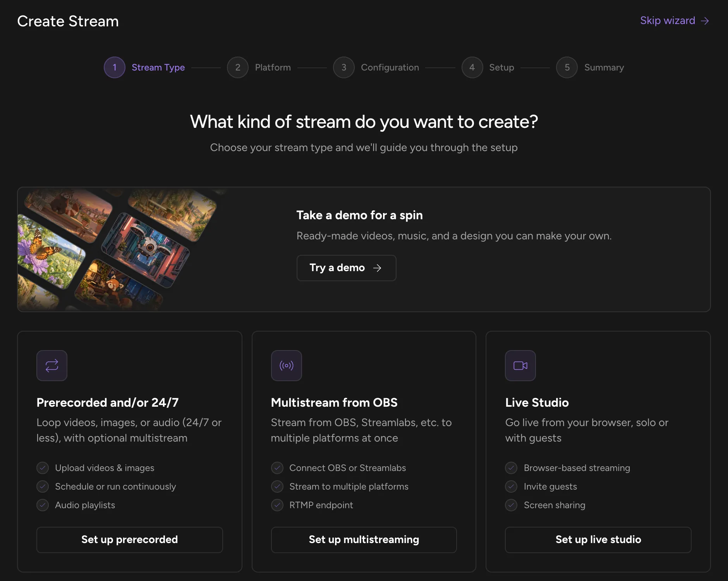
Task: Go to the Platform step label
Action: [273, 67]
